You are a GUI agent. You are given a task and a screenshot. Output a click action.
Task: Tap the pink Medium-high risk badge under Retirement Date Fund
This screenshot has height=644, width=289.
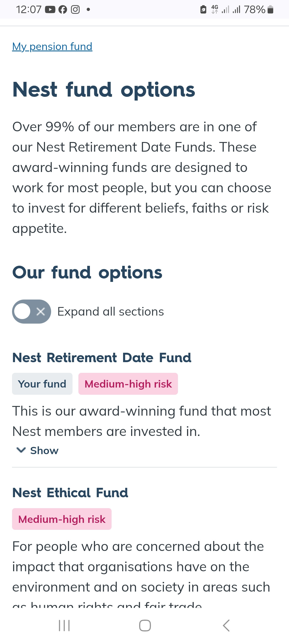pyautogui.click(x=128, y=384)
